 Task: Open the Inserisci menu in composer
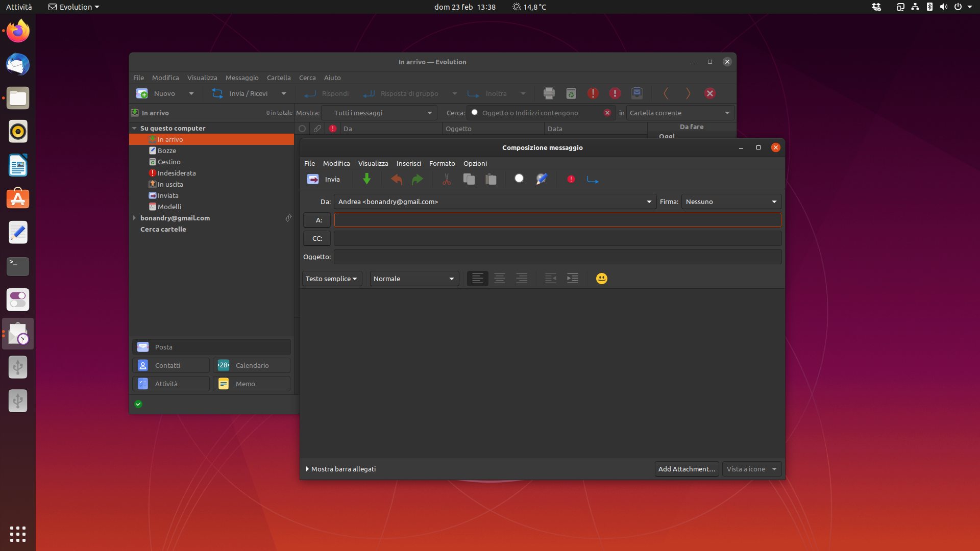[x=408, y=163]
